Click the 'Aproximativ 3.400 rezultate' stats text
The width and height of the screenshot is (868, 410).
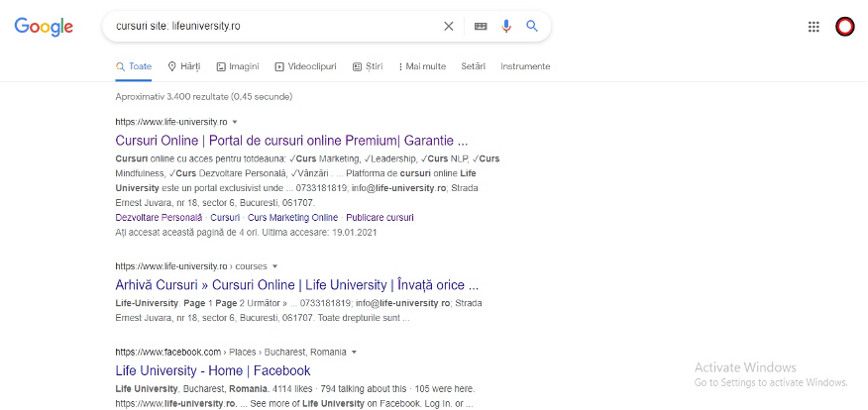click(x=204, y=97)
